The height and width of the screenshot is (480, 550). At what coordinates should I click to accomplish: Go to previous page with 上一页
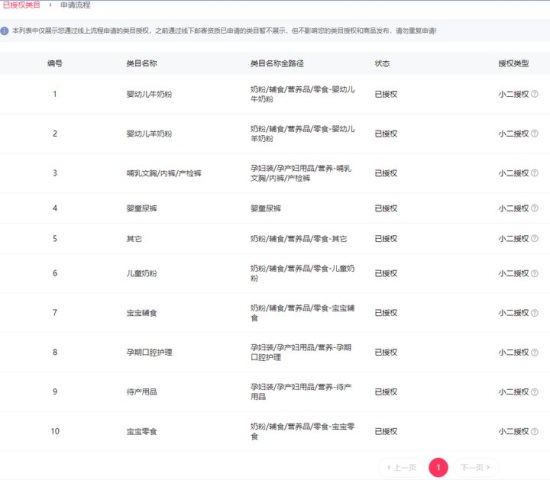(401, 467)
